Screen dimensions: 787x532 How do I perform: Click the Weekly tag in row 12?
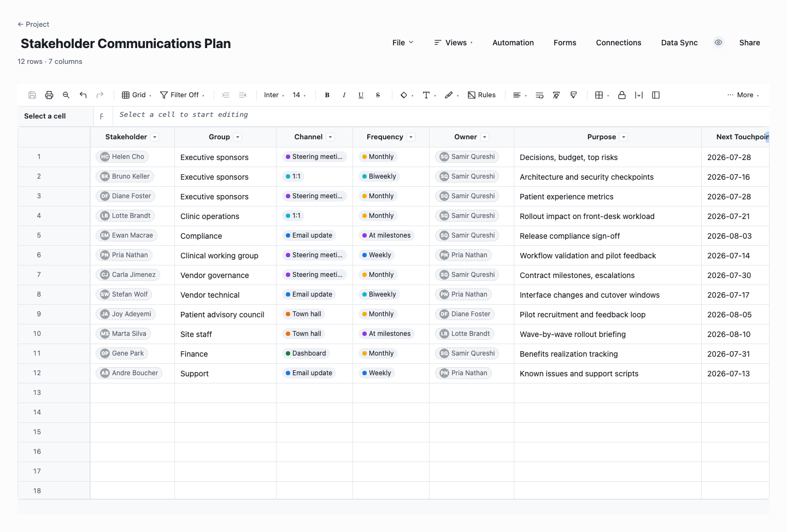(x=377, y=373)
